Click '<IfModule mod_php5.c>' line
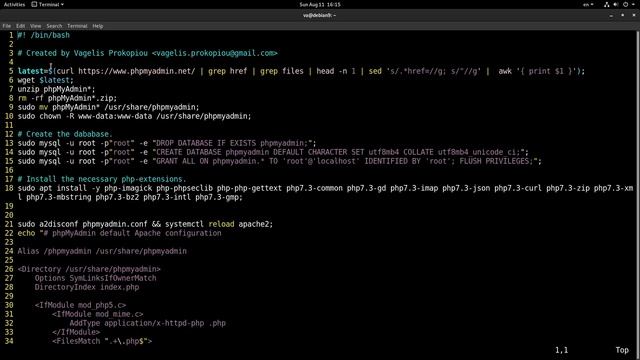 click(x=80, y=304)
